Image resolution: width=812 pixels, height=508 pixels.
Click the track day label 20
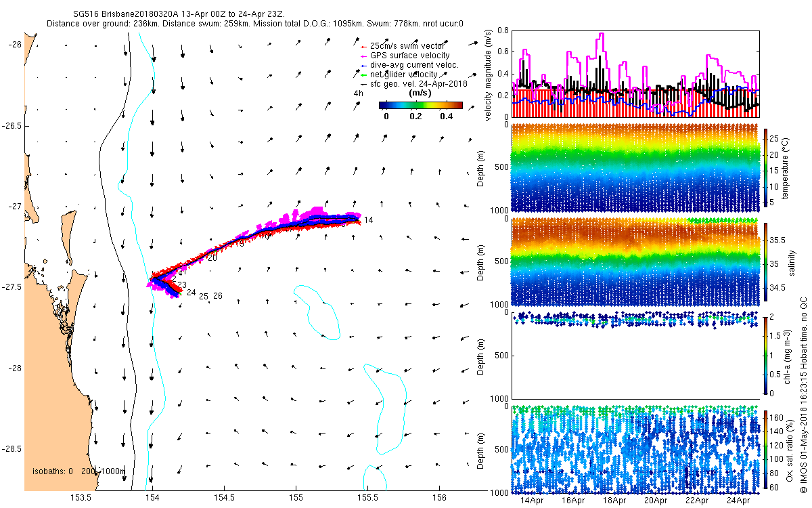[x=212, y=258]
